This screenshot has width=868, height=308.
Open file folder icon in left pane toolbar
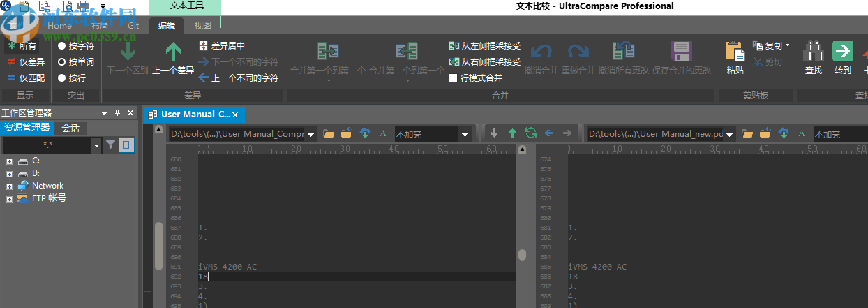click(x=329, y=133)
